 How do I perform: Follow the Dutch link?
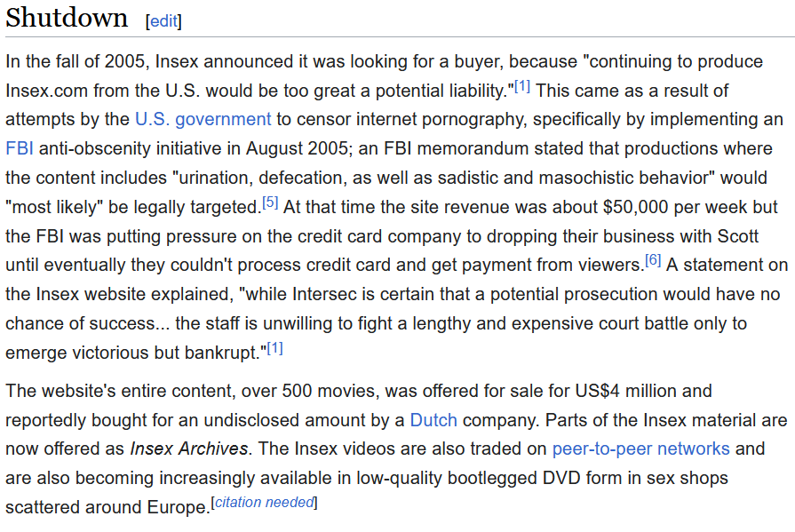[x=433, y=419]
